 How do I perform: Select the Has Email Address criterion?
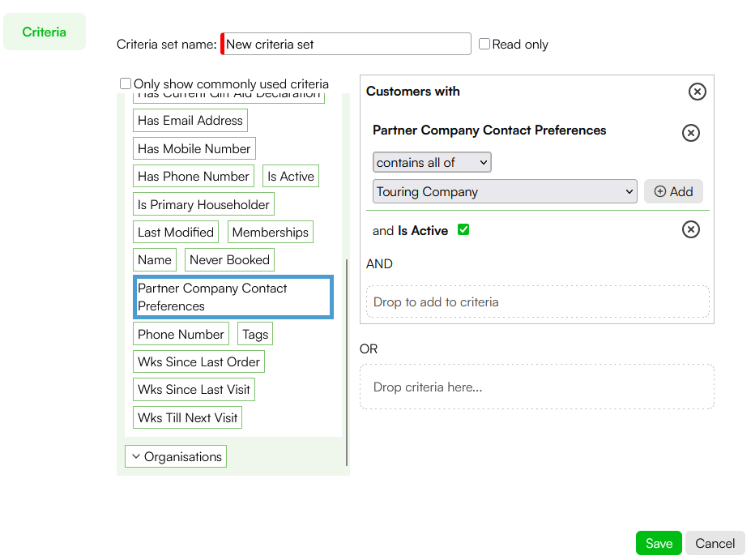(190, 120)
